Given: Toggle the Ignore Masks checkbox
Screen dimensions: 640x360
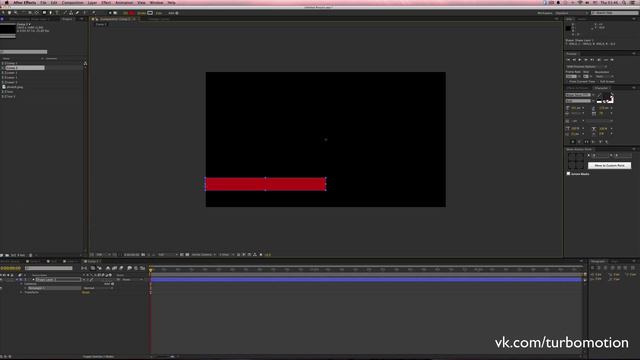Looking at the screenshot, I should click(x=568, y=173).
